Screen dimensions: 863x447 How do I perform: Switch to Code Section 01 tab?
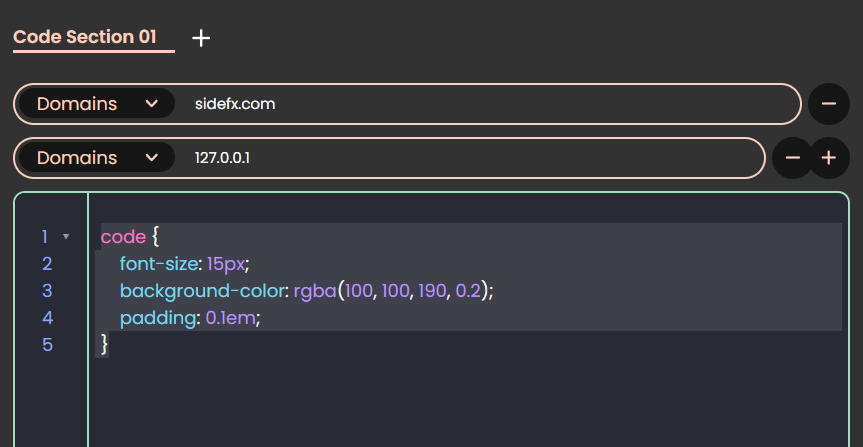pos(85,37)
